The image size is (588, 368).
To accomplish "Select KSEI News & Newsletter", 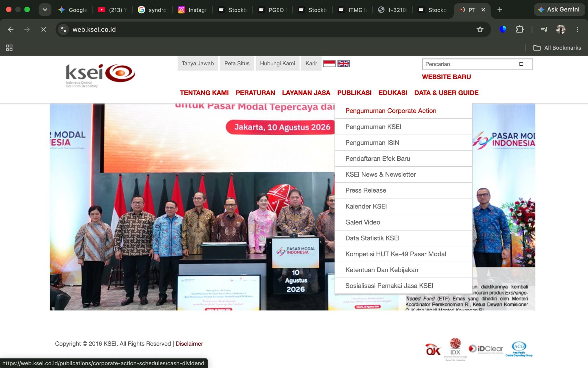I will click(403, 174).
